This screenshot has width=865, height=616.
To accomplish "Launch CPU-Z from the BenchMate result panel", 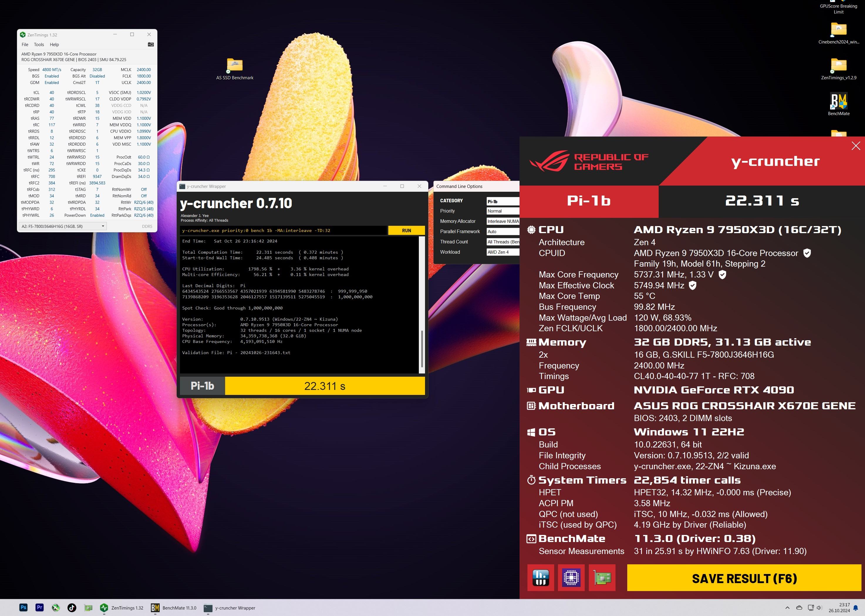I will coord(571,578).
